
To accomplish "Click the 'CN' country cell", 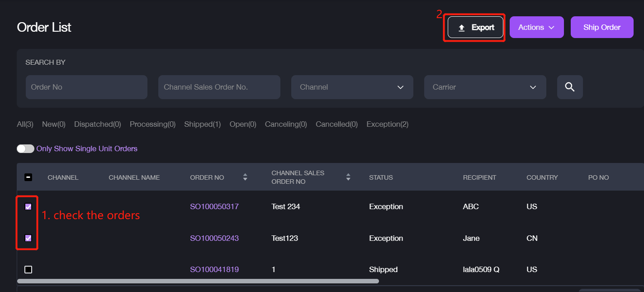I will pos(532,238).
